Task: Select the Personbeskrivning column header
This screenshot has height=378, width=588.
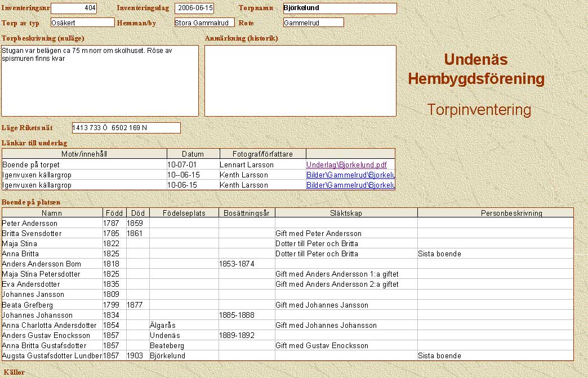Action: tap(495, 214)
